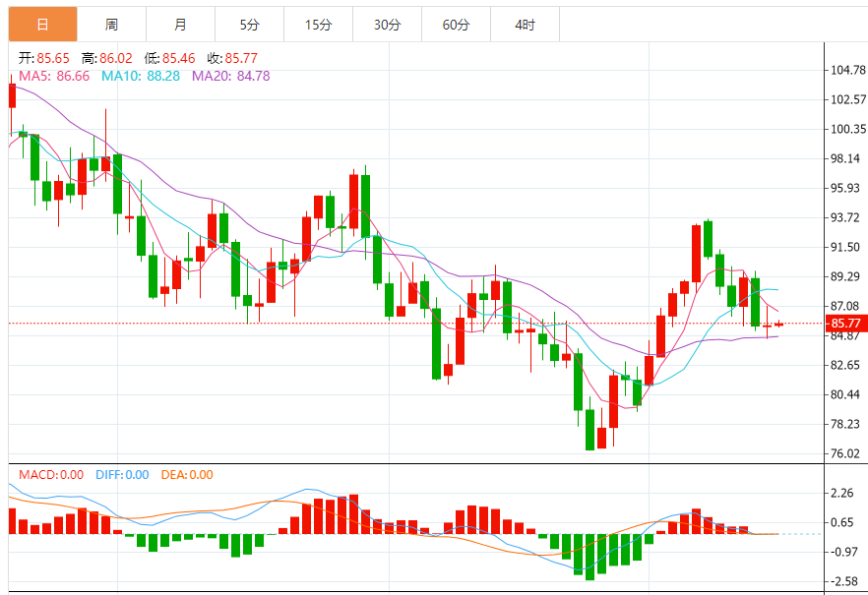
Task: Open the 15分 timeframe tab
Action: (x=318, y=25)
